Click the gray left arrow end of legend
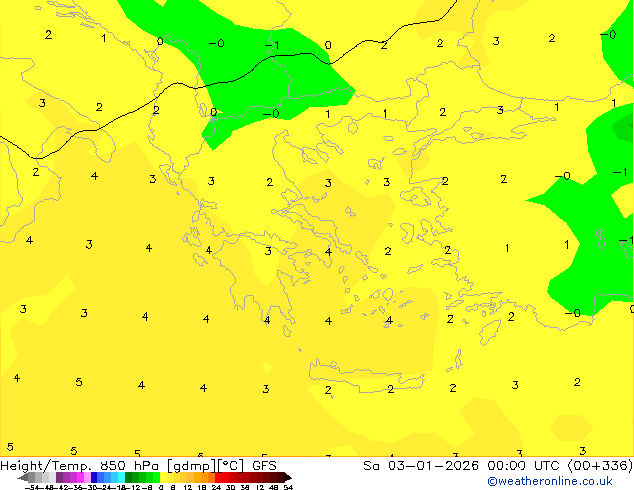This screenshot has width=634, height=490. point(23,477)
